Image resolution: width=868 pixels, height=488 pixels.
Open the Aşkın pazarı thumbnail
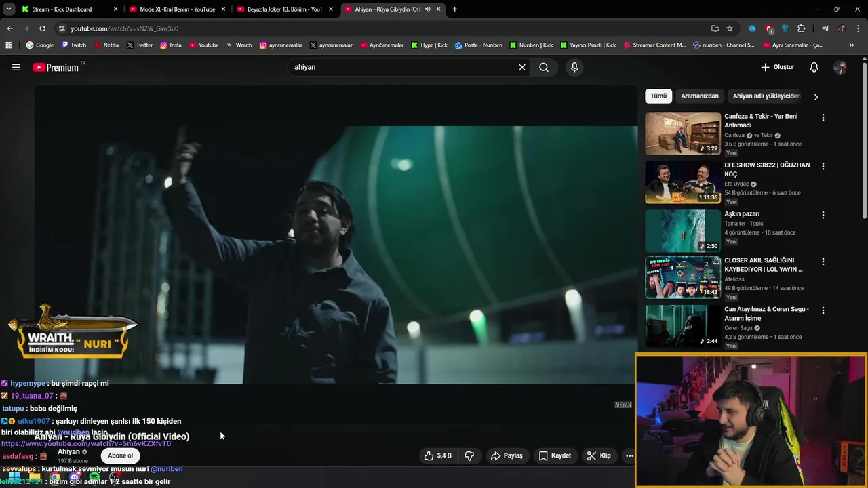pyautogui.click(x=683, y=231)
